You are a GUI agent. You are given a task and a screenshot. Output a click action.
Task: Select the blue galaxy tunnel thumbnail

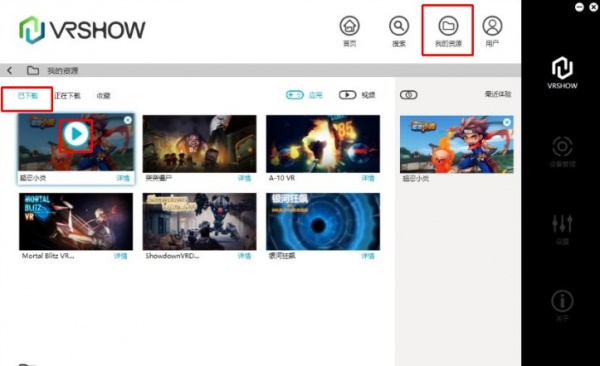(x=323, y=222)
